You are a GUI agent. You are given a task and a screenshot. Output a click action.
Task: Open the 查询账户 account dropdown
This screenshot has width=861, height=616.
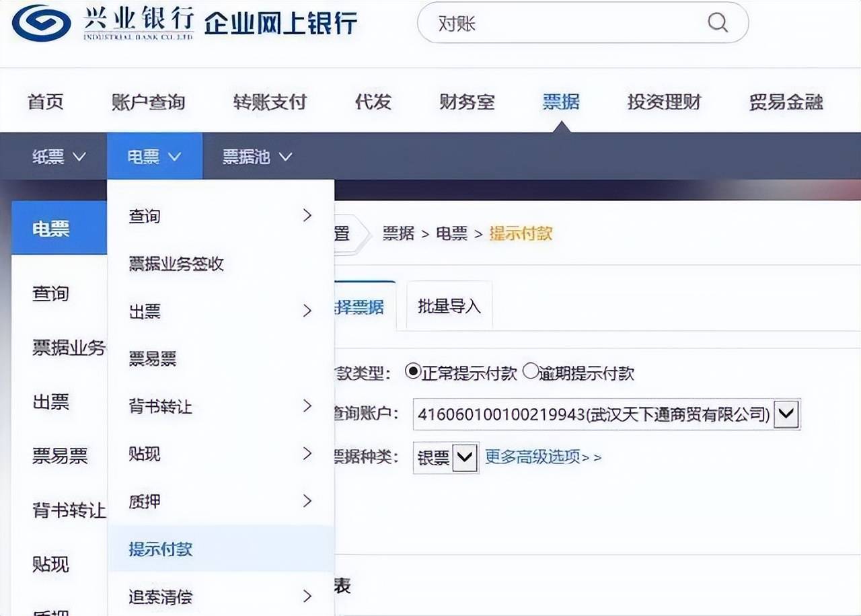point(786,414)
